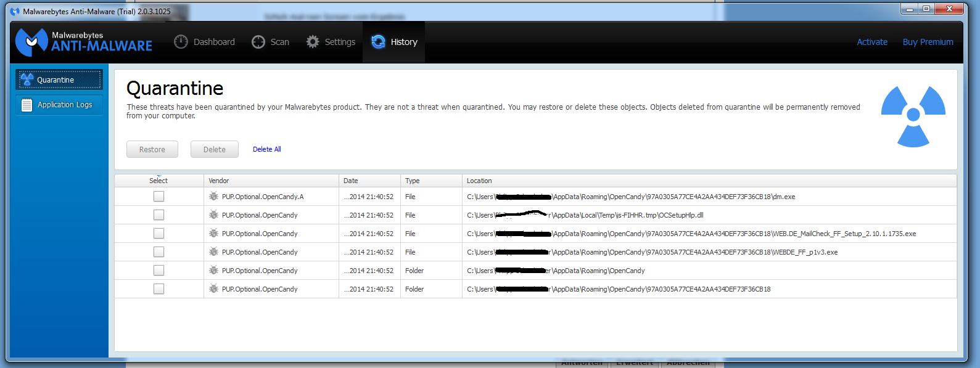Click the Quarantine page heading
980x368 pixels.
(175, 89)
